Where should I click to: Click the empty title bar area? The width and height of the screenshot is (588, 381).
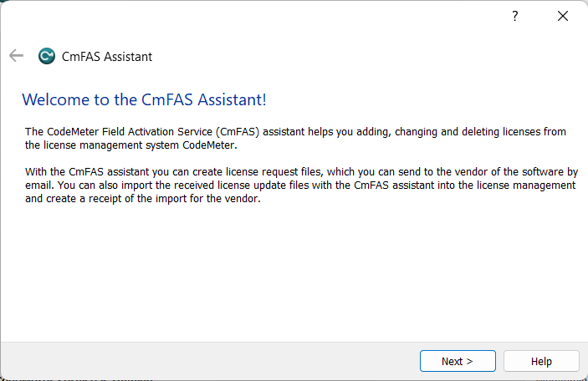(251, 17)
